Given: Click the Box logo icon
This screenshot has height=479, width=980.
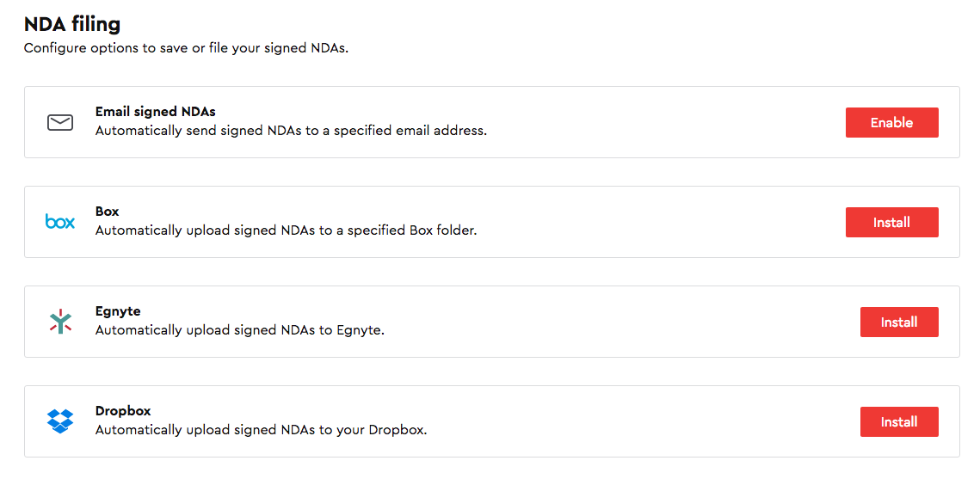Looking at the screenshot, I should [x=60, y=222].
